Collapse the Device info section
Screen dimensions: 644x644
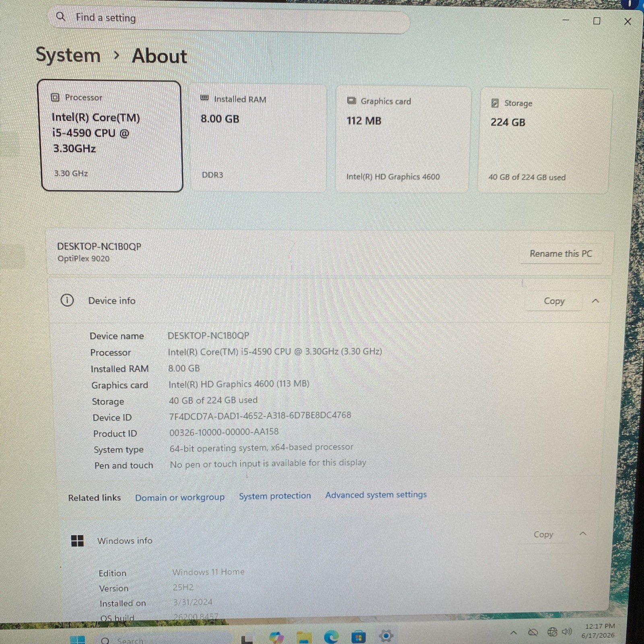595,301
